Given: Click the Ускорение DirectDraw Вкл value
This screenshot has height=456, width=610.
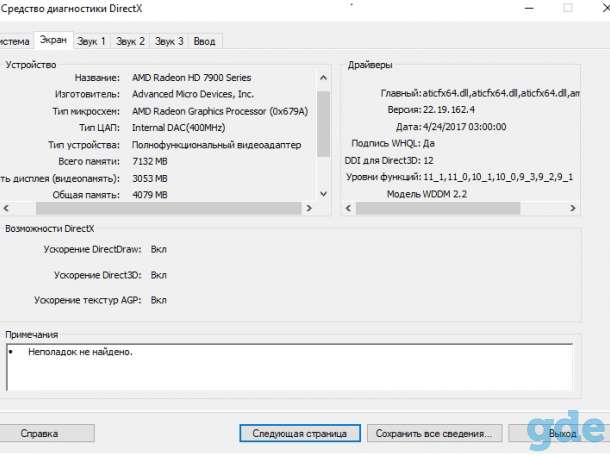Looking at the screenshot, I should [x=159, y=249].
